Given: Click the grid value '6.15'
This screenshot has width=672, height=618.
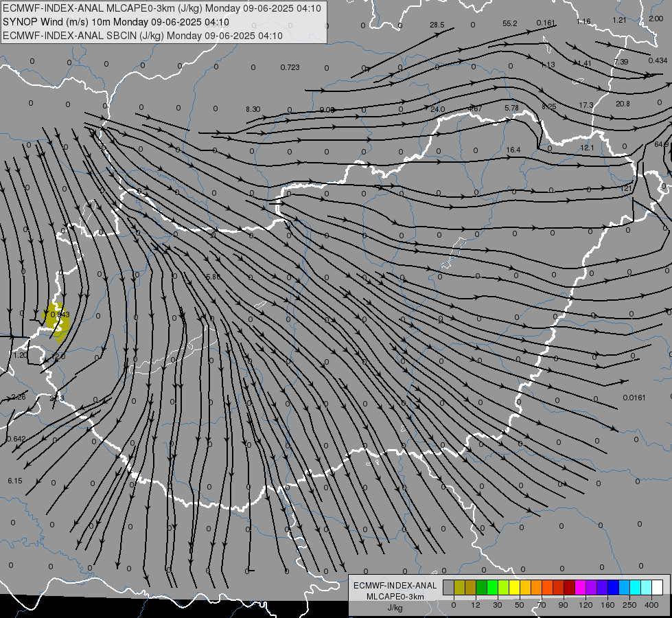Looking at the screenshot, I should coord(15,481).
